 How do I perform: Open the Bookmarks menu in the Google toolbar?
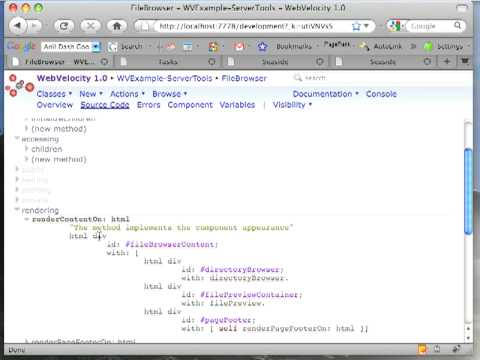point(294,47)
